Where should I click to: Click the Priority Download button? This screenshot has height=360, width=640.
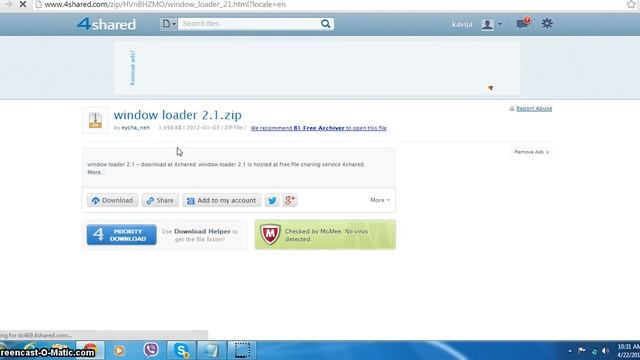coord(122,235)
